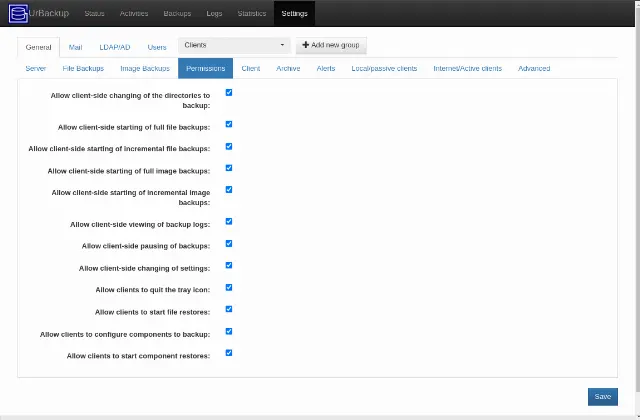Open the Alerts sub-tab
Viewport: 640px width, 420px height.
tap(326, 69)
